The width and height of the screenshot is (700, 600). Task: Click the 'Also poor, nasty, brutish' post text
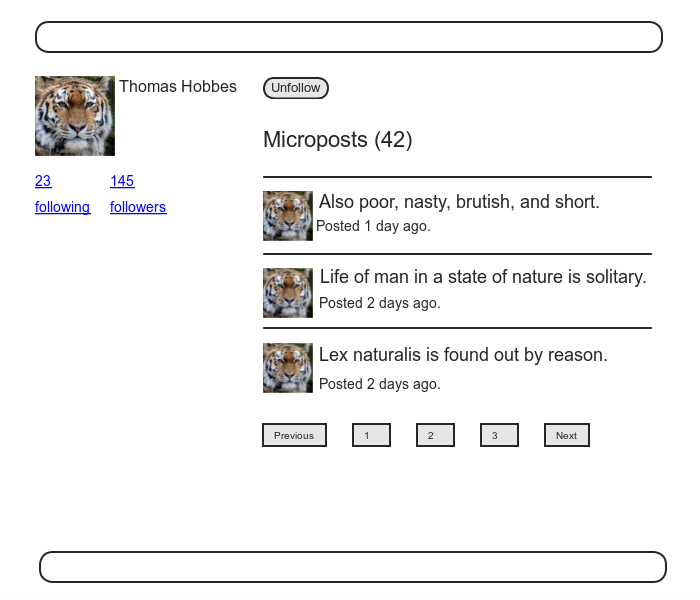[x=459, y=202]
